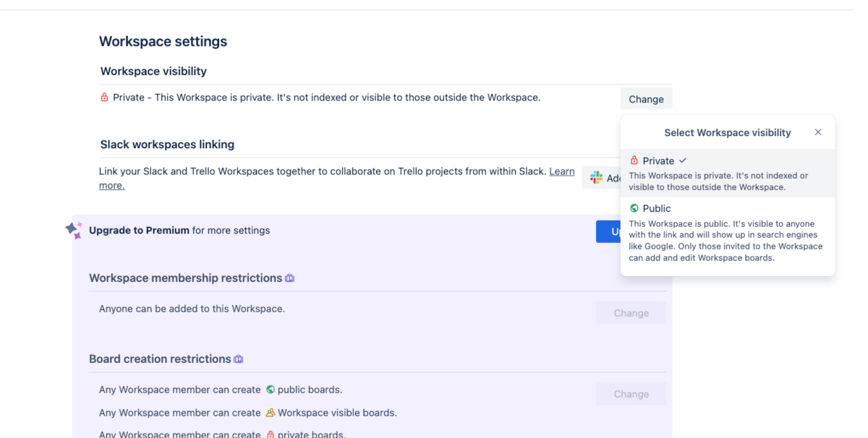Click the Premium sparkle stars icon
Image resolution: width=868 pixels, height=438 pixels.
click(74, 230)
